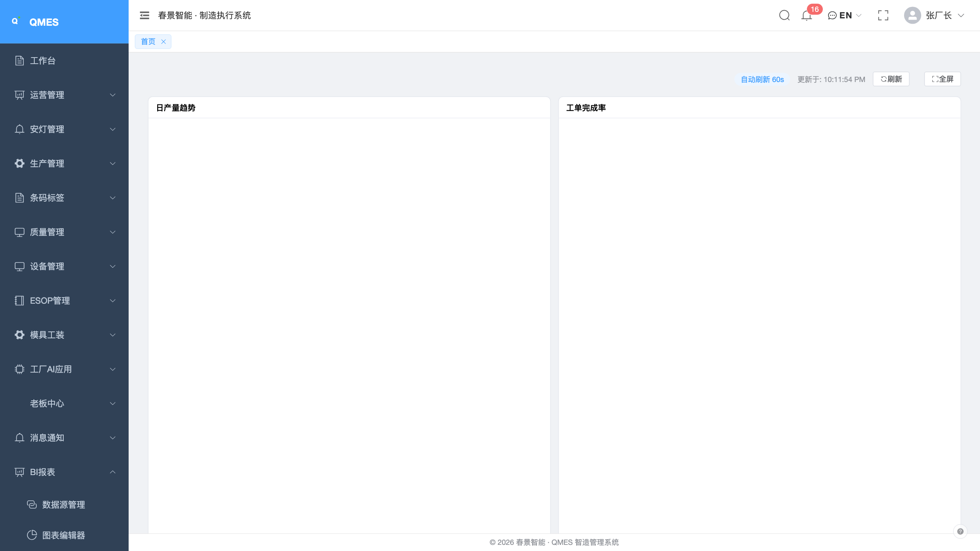Expand the 生产管理 menu chevron
Screen dimensions: 980x551
[x=113, y=163]
